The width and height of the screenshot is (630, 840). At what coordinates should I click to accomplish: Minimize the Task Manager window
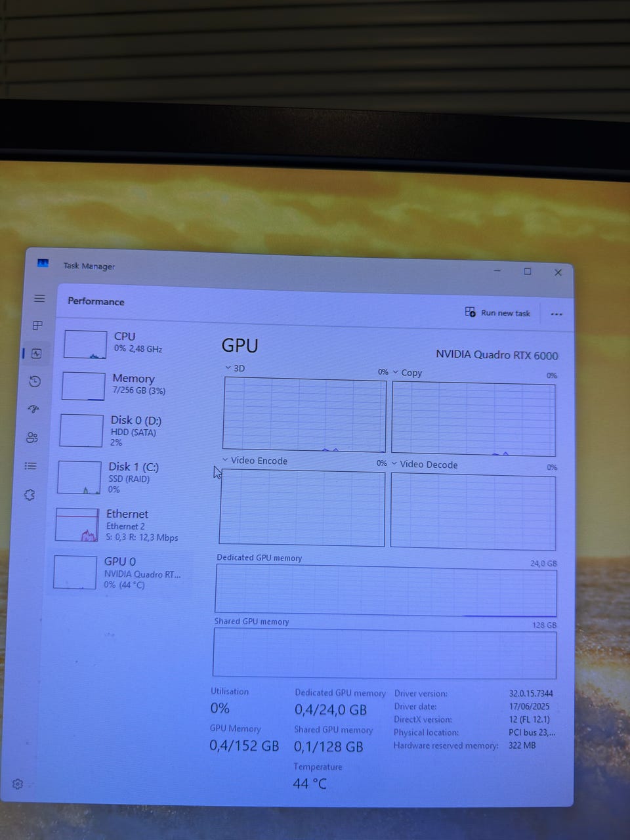click(x=497, y=270)
